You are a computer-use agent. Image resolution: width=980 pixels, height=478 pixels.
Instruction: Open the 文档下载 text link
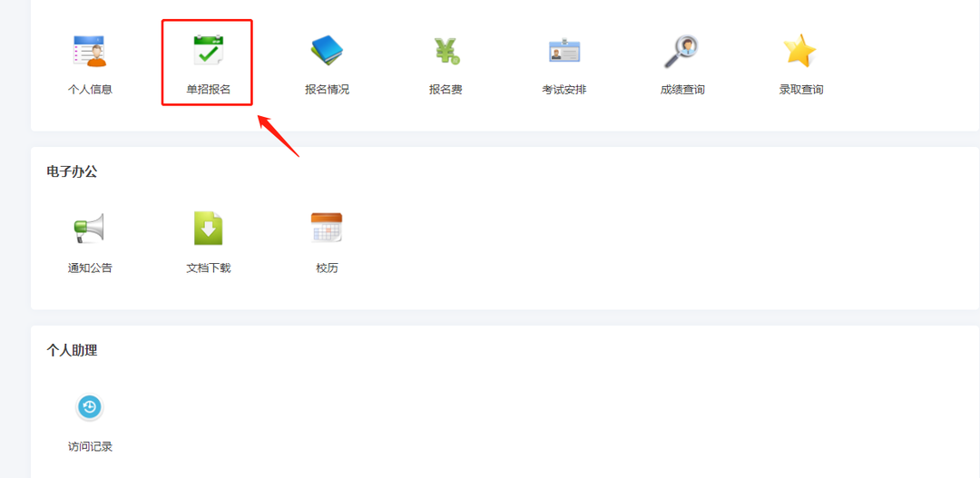(209, 268)
